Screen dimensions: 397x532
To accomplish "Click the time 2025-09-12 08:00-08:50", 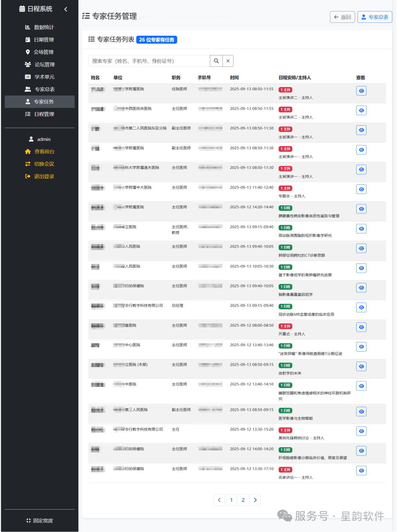I will tap(252, 326).
